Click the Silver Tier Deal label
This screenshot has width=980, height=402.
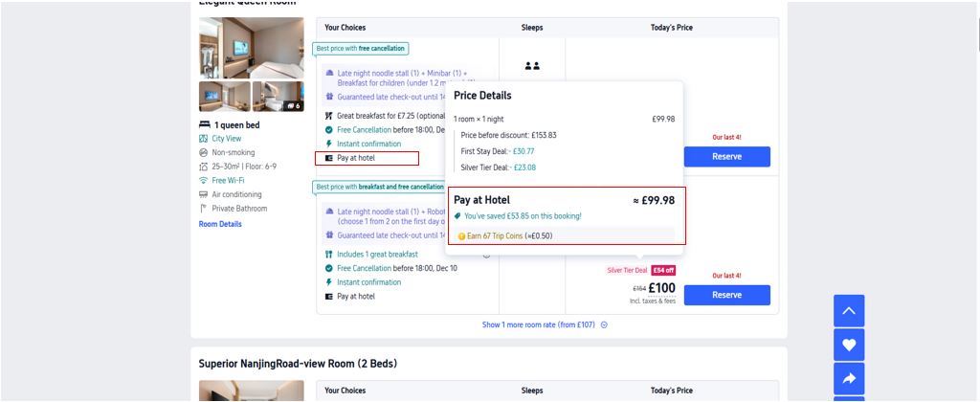[x=627, y=270]
